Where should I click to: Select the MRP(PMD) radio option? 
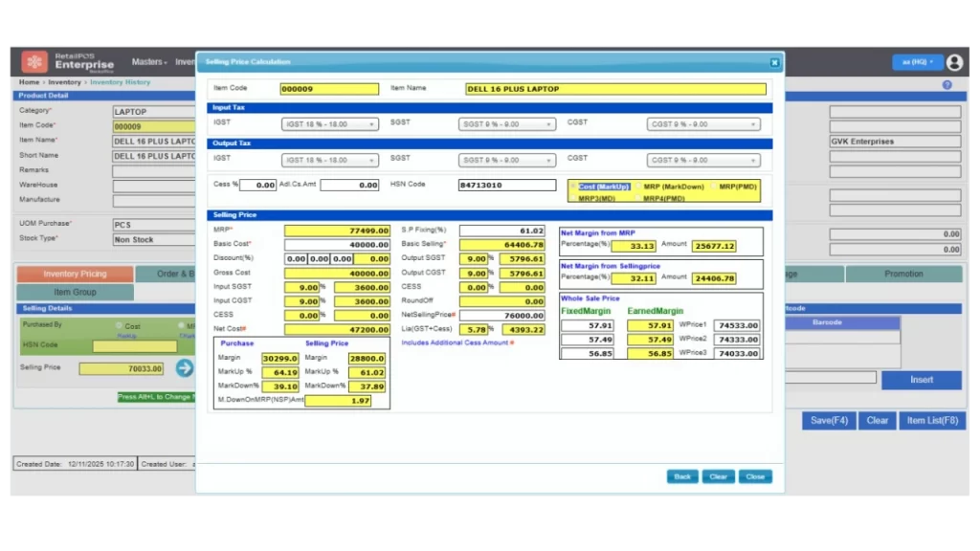point(714,187)
